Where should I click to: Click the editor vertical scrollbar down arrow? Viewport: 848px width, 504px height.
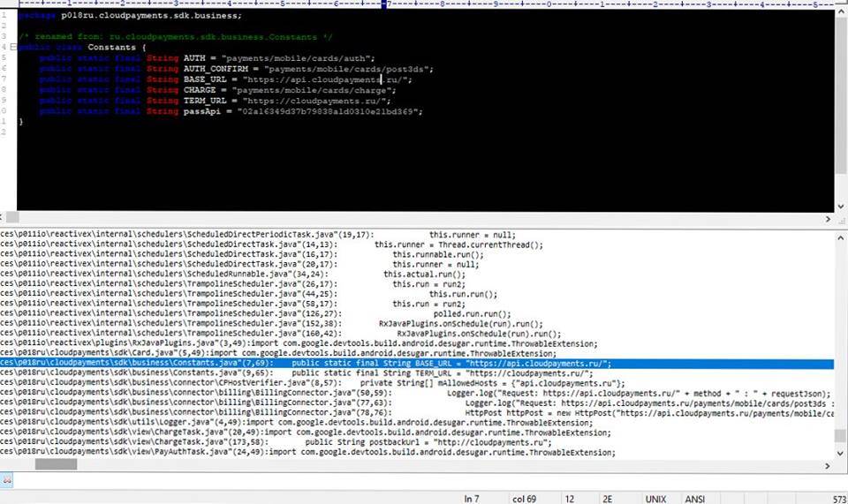(x=840, y=207)
